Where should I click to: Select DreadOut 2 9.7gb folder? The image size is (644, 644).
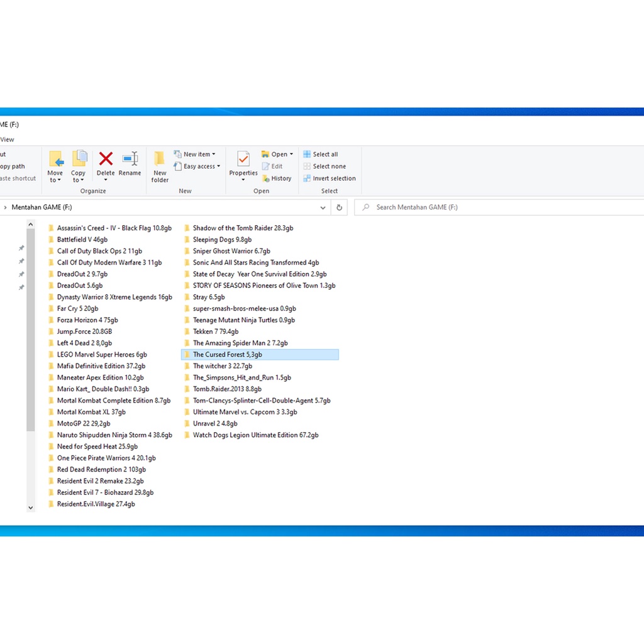point(78,274)
